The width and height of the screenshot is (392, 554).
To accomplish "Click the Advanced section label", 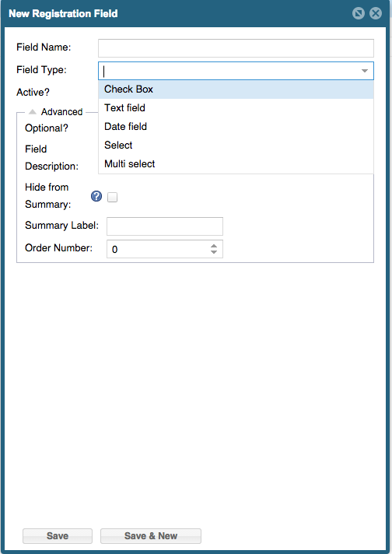I will tap(61, 112).
